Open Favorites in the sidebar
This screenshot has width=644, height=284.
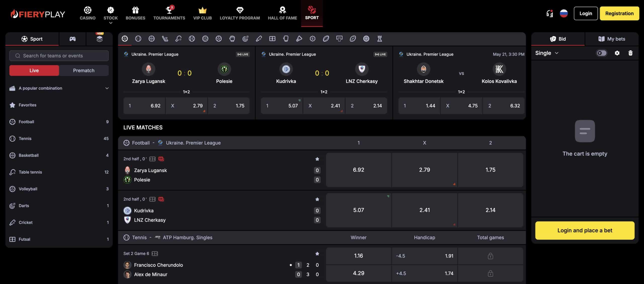[59, 105]
